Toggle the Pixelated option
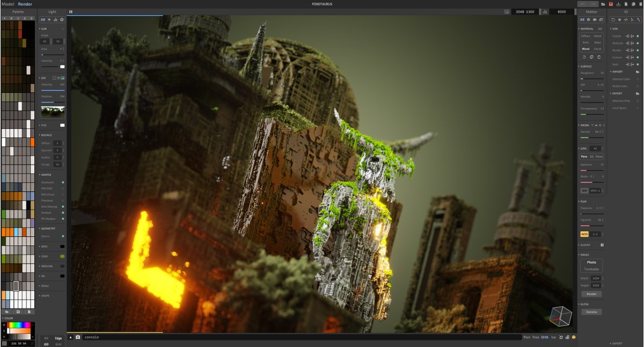The height and width of the screenshot is (347, 644). [63, 201]
